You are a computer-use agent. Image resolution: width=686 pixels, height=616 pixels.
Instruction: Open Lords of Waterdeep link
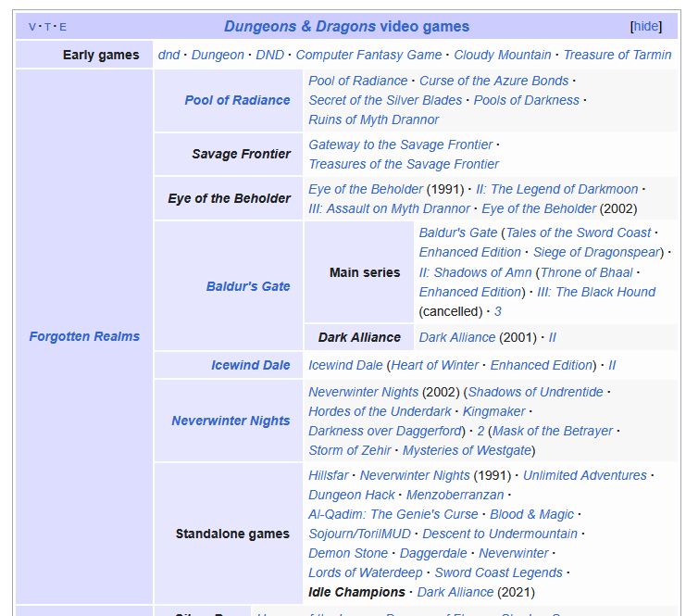coord(366,573)
